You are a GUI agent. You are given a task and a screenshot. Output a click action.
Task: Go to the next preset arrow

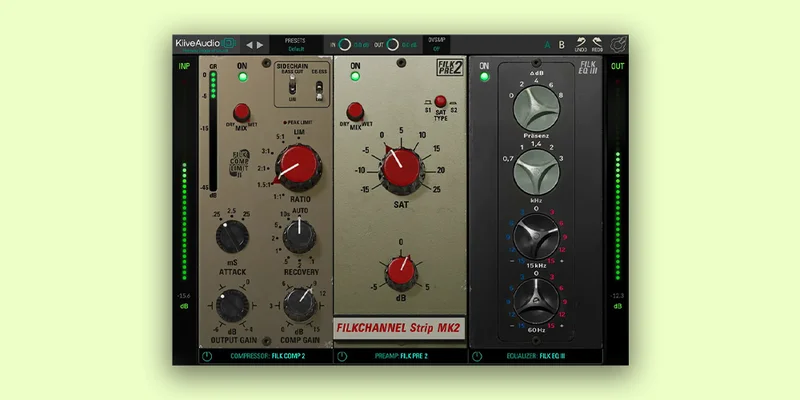click(x=260, y=45)
